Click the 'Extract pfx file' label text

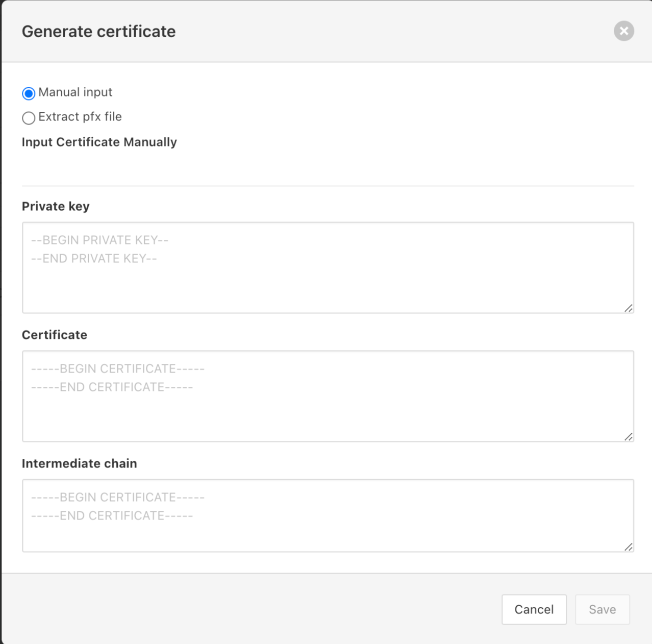[x=80, y=117]
